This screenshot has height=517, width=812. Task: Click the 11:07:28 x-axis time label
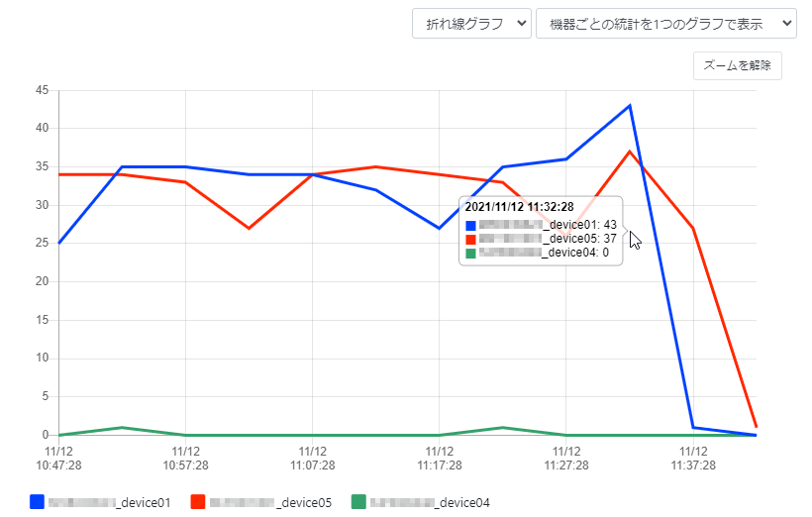tap(312, 458)
